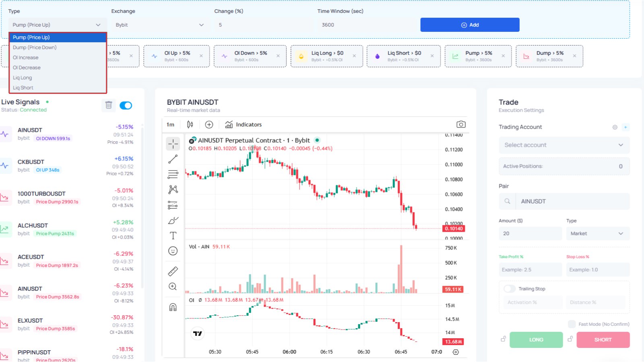The image size is (644, 362).
Task: Click the green LONG button
Action: click(x=536, y=340)
